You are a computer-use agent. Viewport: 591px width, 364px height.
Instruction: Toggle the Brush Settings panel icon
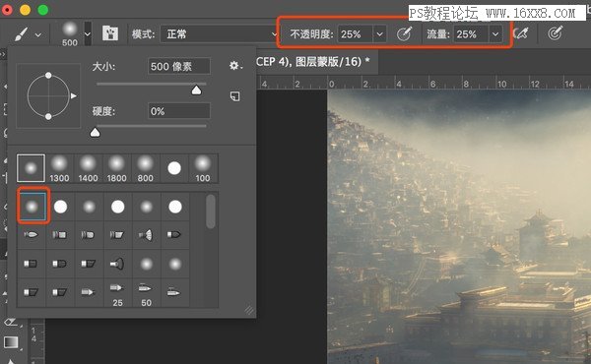tap(110, 33)
